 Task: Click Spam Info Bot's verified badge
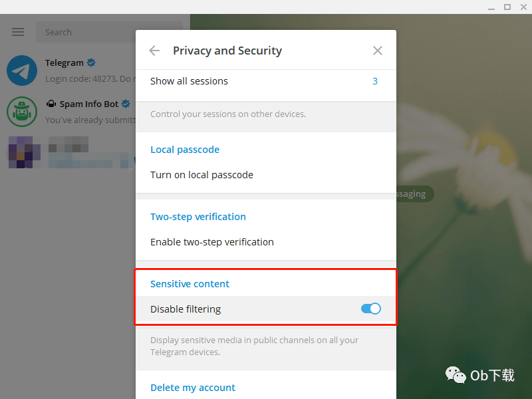coord(126,104)
